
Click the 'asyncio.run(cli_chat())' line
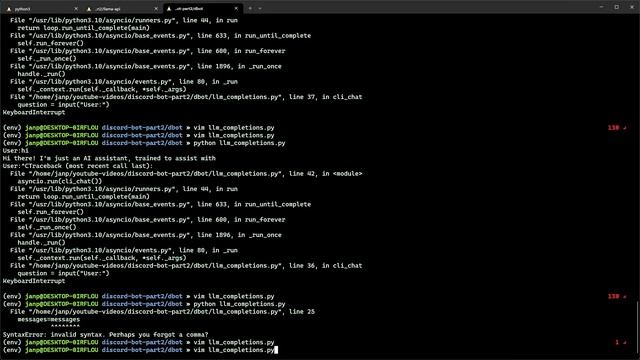pyautogui.click(x=60, y=181)
